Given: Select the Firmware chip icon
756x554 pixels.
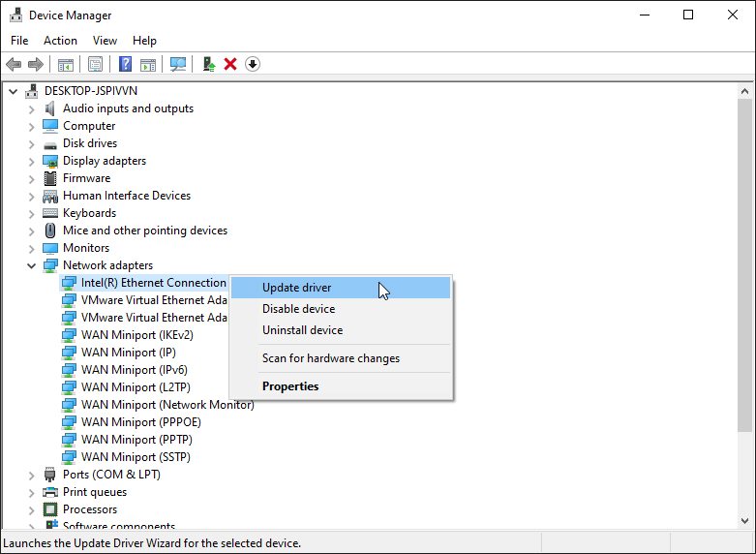Looking at the screenshot, I should (50, 178).
